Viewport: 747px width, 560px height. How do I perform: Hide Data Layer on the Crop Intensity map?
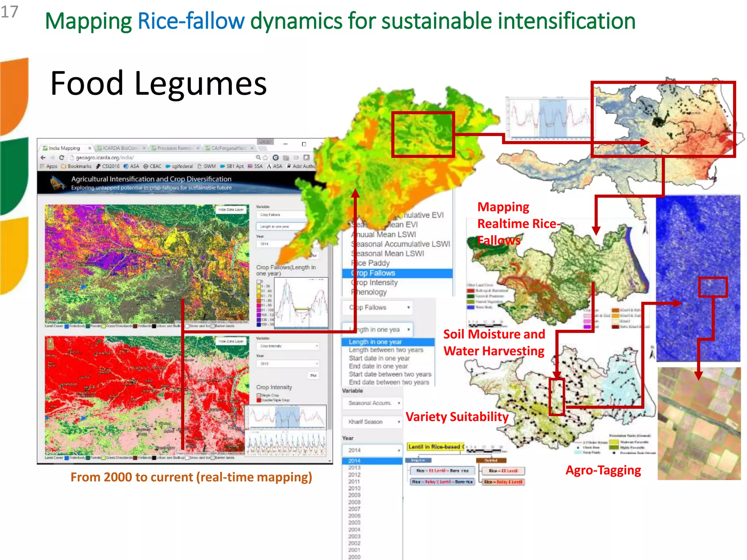(231, 341)
